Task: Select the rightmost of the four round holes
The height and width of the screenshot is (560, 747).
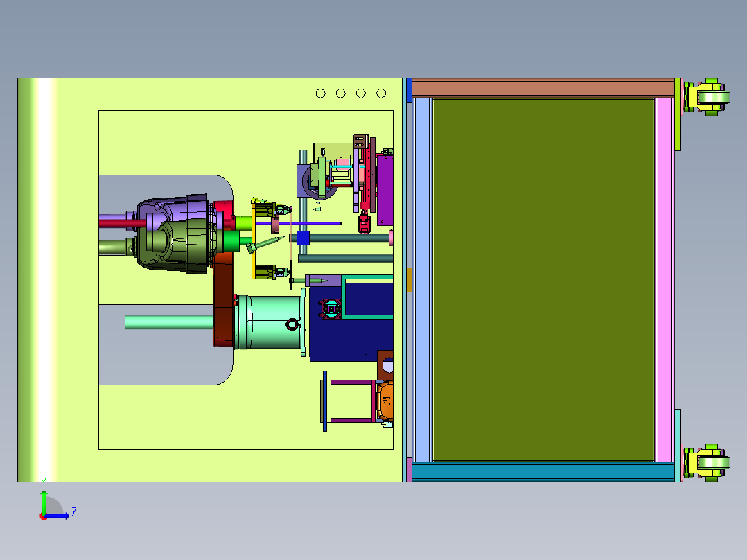Action: point(381,94)
